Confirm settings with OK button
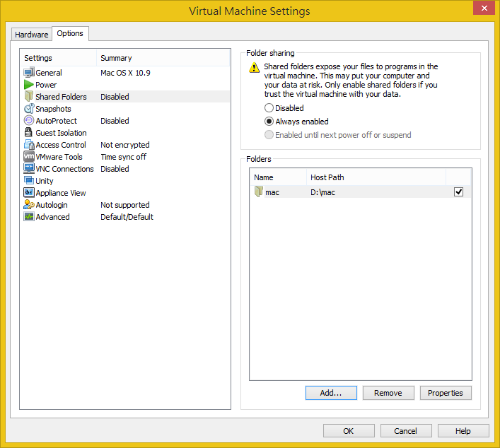 (x=349, y=431)
